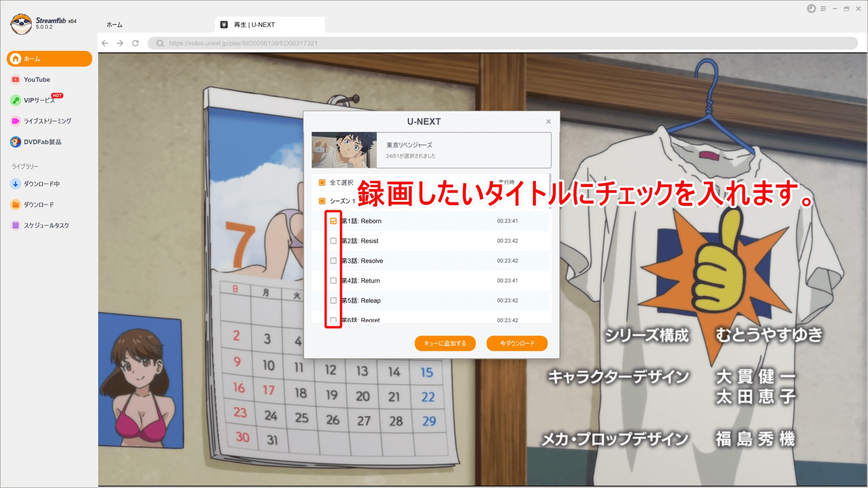Open the ホーム sidebar item
This screenshot has width=868, height=488.
pyautogui.click(x=49, y=59)
